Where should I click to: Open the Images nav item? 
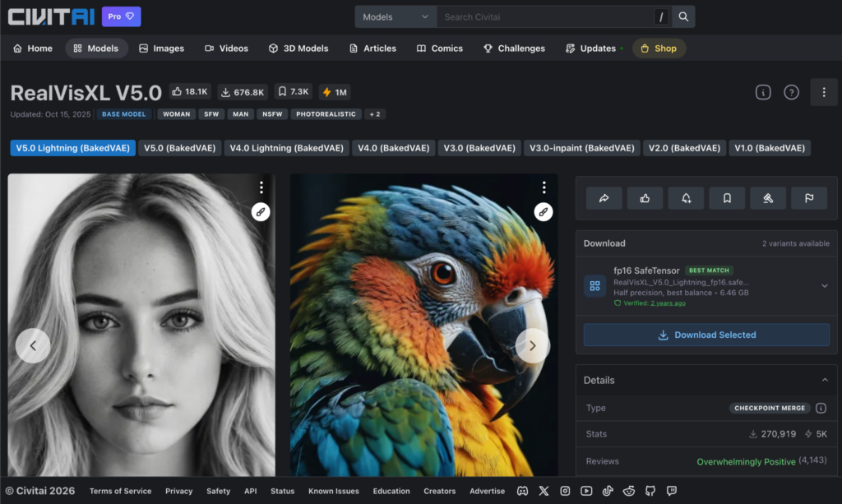coord(162,49)
